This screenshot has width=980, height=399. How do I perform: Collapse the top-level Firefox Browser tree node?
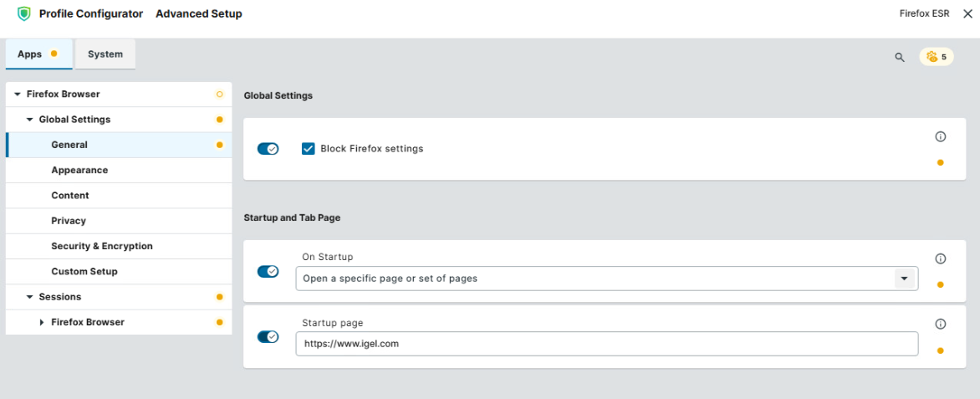click(18, 95)
